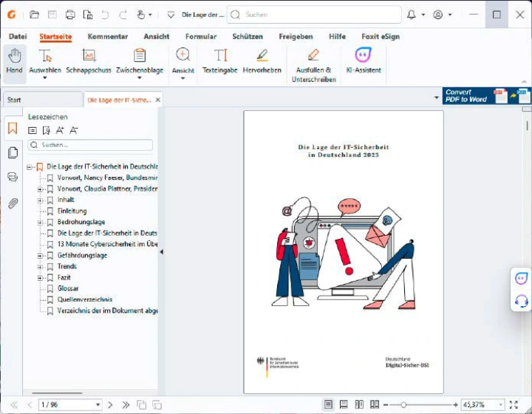This screenshot has height=414, width=532.
Task: Show the attachments panel via paperclip icon
Action: pos(13,203)
